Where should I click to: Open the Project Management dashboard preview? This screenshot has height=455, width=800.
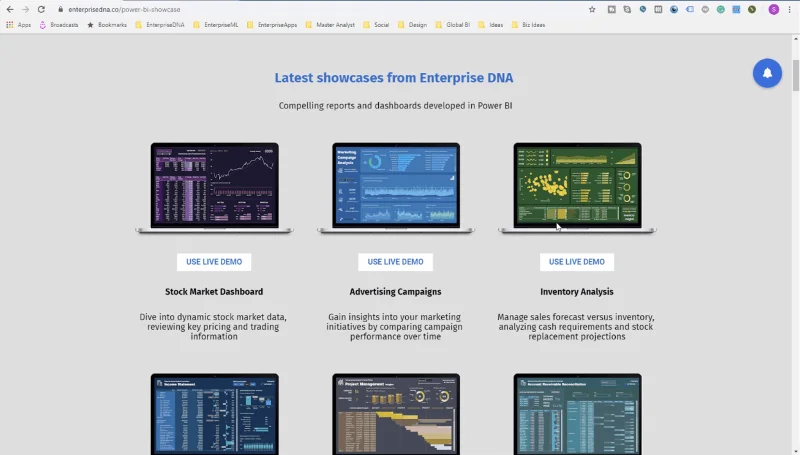click(396, 414)
